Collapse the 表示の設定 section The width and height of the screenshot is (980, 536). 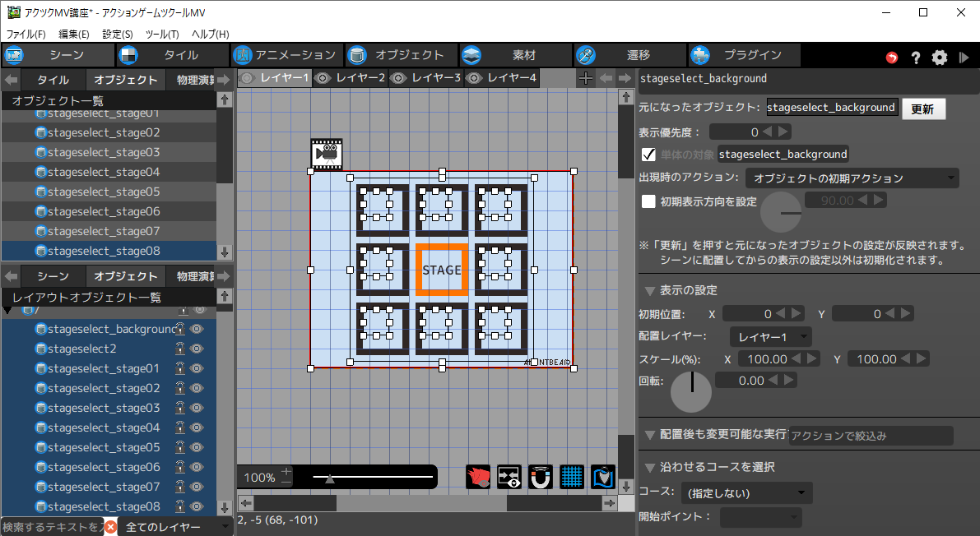click(x=650, y=291)
